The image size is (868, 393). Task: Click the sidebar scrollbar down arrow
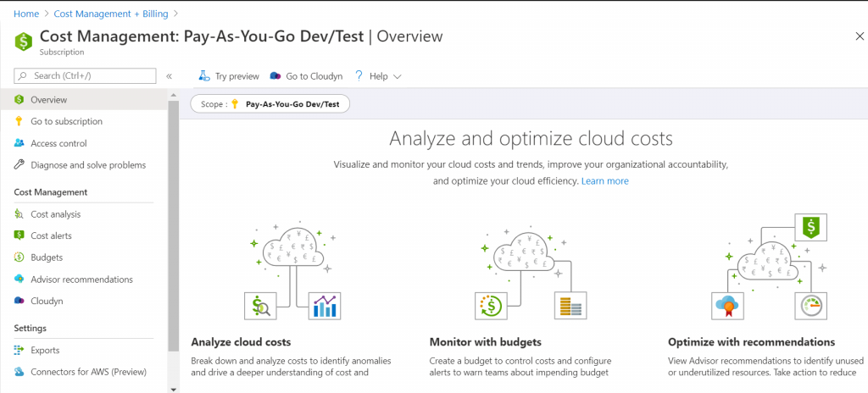tap(174, 388)
